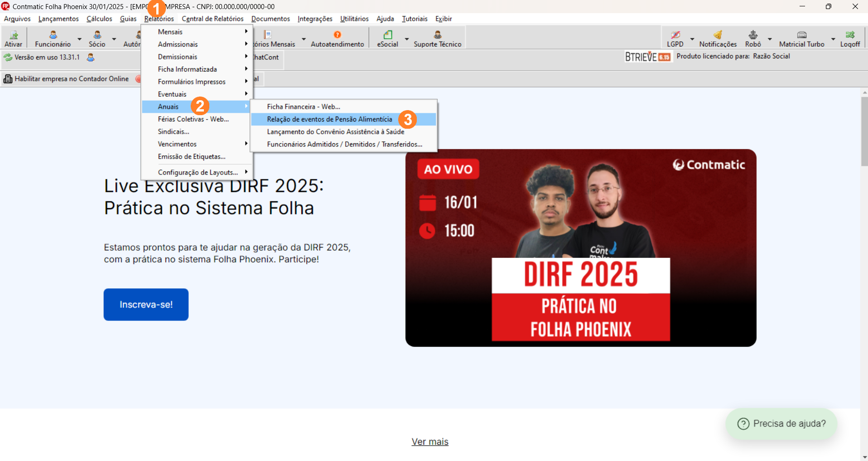
Task: Click user icon beside version text
Action: pos(91,58)
